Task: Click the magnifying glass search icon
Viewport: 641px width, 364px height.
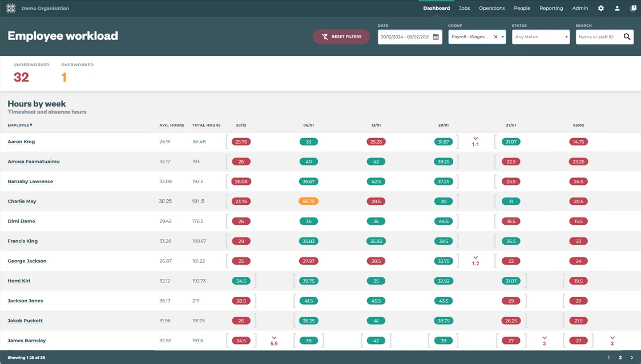Action: point(626,37)
